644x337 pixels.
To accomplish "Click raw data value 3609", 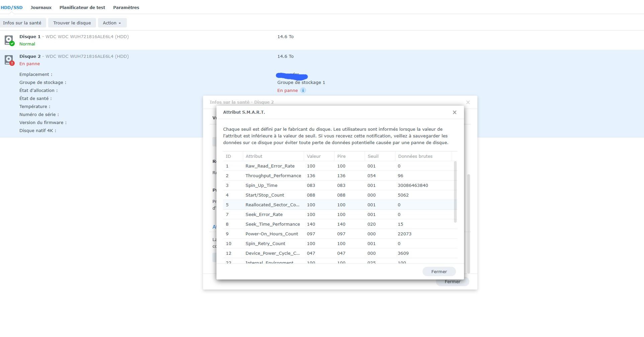I will [403, 253].
